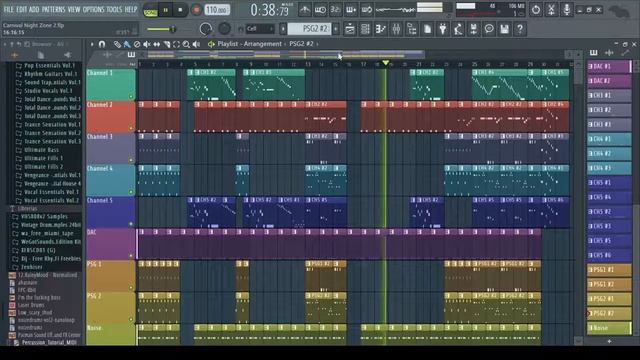Select the mute tool
This screenshot has height=360, width=640.
tap(147, 44)
